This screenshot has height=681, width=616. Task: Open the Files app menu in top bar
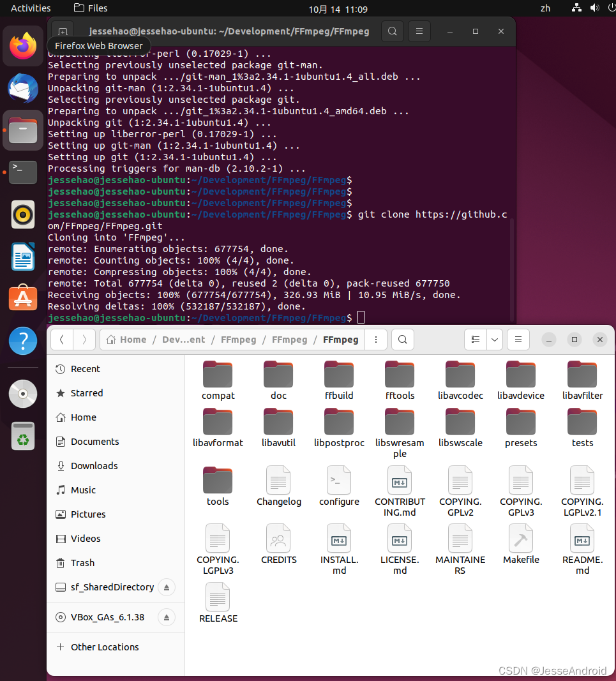[x=91, y=8]
